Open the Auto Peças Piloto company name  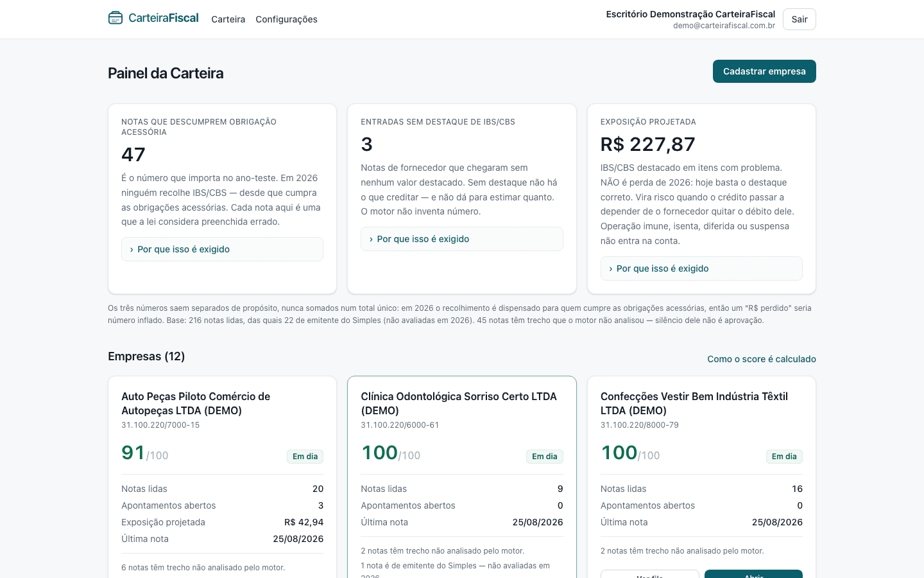coord(196,403)
